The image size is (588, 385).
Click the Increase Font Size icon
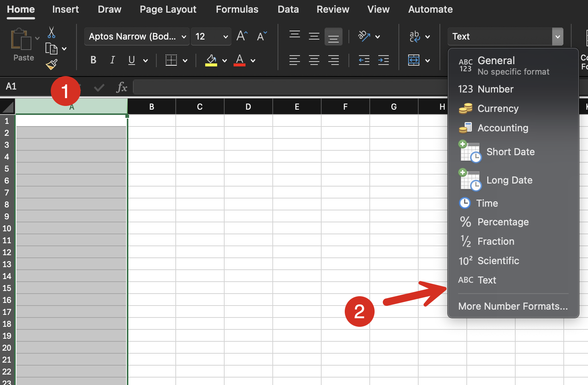242,36
